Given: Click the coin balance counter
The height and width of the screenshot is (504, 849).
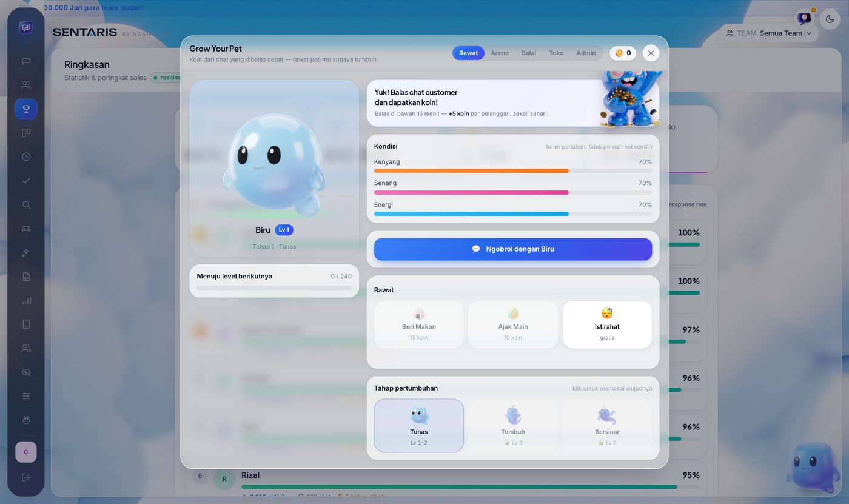Looking at the screenshot, I should (x=623, y=53).
